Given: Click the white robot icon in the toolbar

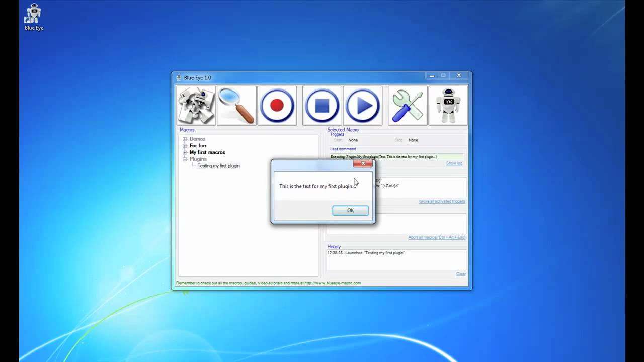Looking at the screenshot, I should click(x=448, y=106).
